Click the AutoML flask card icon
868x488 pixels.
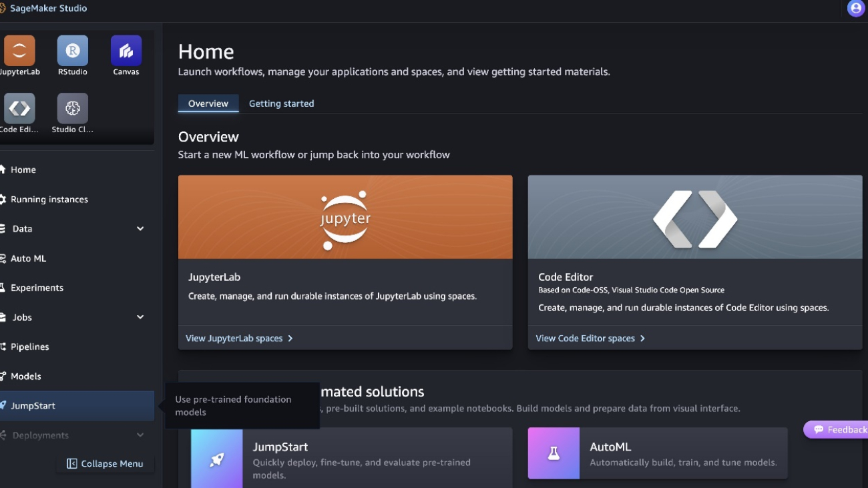point(554,453)
